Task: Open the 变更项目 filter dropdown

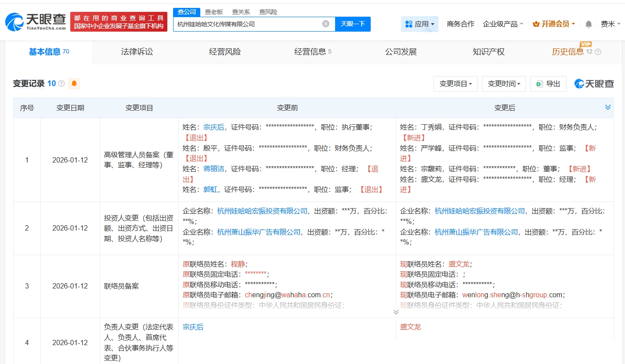Action: 455,83
